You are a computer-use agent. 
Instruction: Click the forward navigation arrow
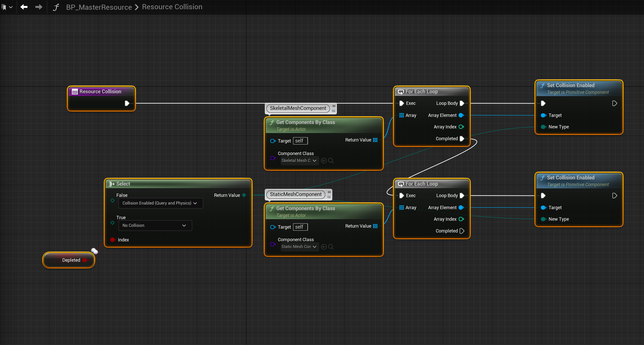click(x=39, y=7)
